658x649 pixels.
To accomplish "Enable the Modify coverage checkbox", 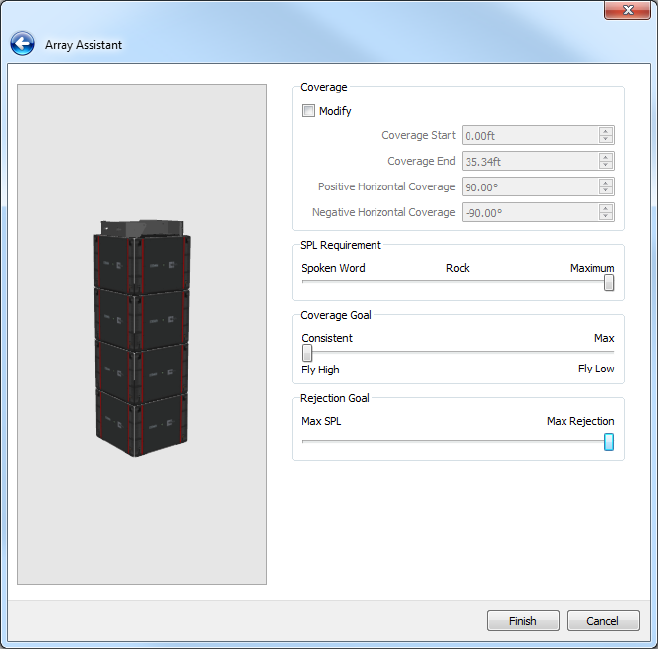I will coord(309,111).
